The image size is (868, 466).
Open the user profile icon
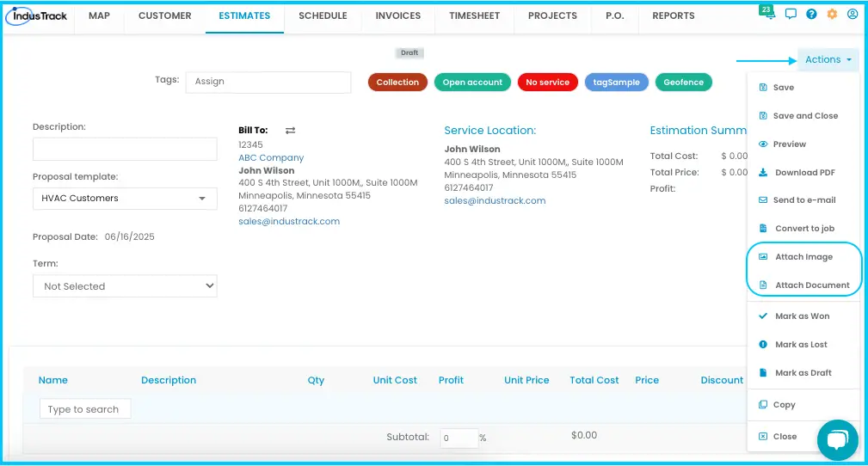[x=853, y=15]
